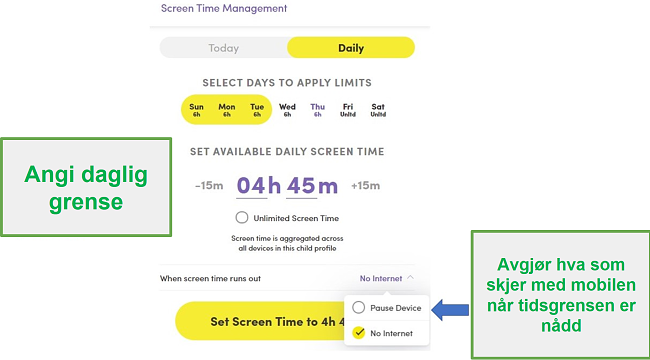650x360 pixels.
Task: Open the Screen Time Management heading
Action: (x=224, y=8)
